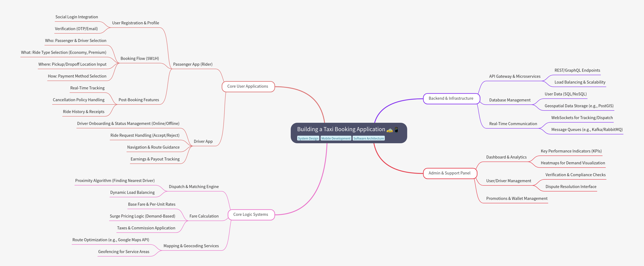Click the Geofencing for Service Areas leaf
Screen dimensions: 644x266
124,252
